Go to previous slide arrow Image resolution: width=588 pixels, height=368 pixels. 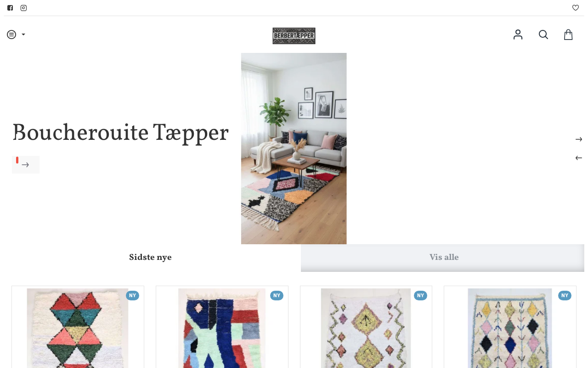tap(579, 158)
